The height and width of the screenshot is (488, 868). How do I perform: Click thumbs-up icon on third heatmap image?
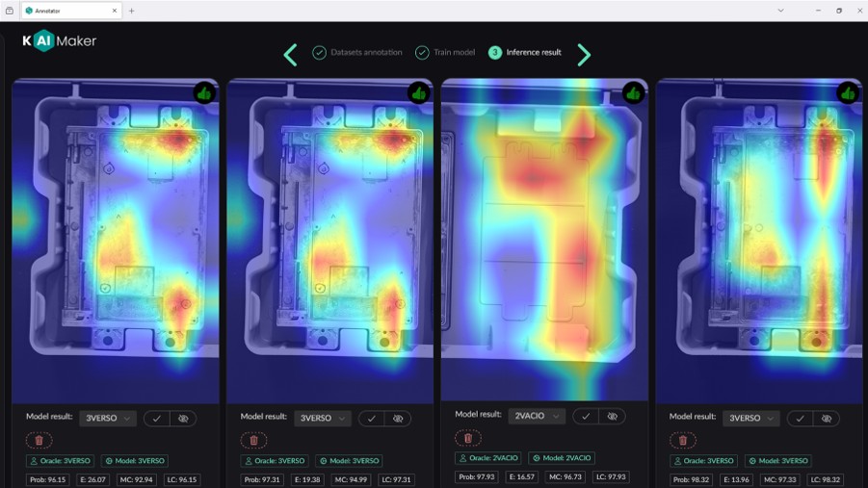[x=633, y=93]
